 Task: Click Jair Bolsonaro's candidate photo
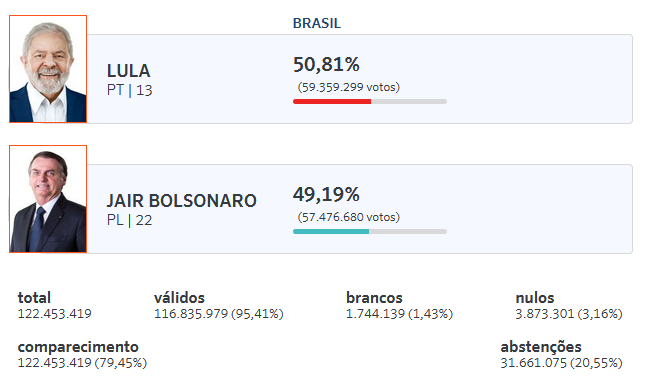click(x=48, y=199)
